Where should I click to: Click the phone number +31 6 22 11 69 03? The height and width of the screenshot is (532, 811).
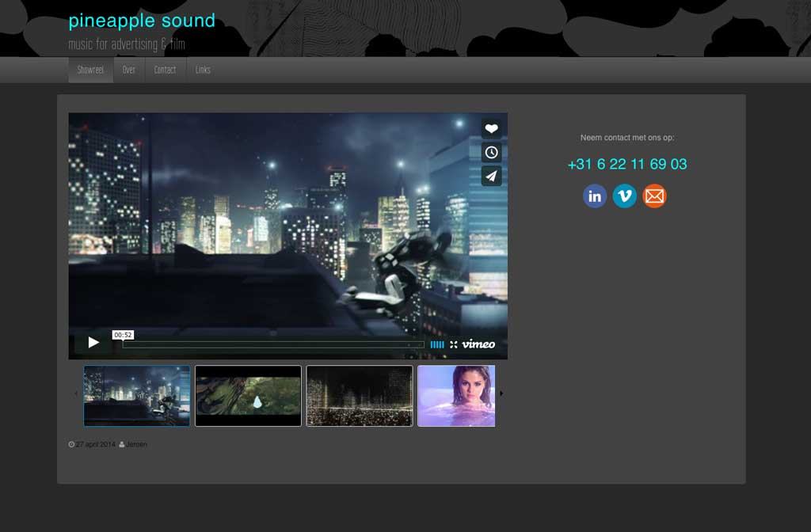627,165
